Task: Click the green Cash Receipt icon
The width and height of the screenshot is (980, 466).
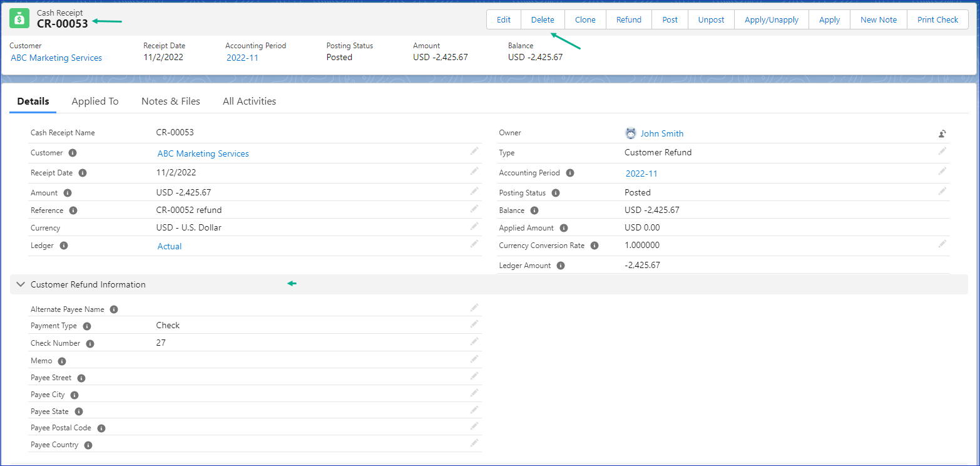Action: 19,19
